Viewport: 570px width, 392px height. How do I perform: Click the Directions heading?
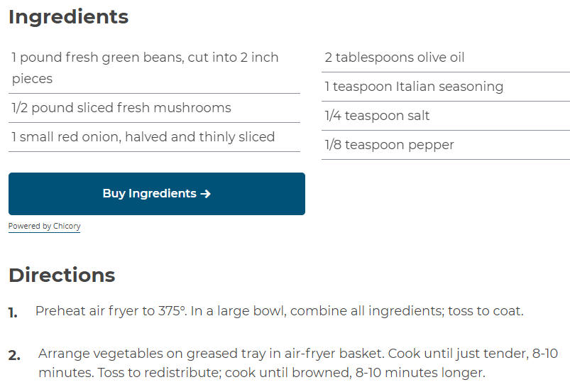point(62,275)
